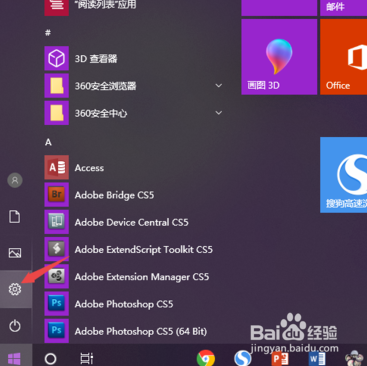Viewport: 367px width, 366px height.
Task: Launch 3D 查看器 from app list
Action: (x=96, y=59)
